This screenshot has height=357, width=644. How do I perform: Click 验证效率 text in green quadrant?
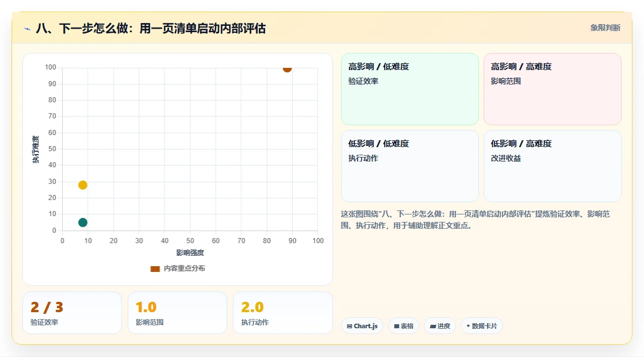click(x=363, y=81)
